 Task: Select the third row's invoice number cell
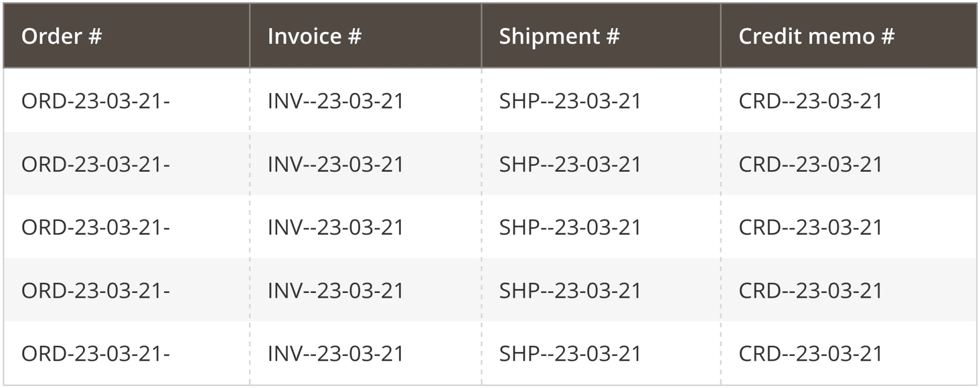(365, 226)
